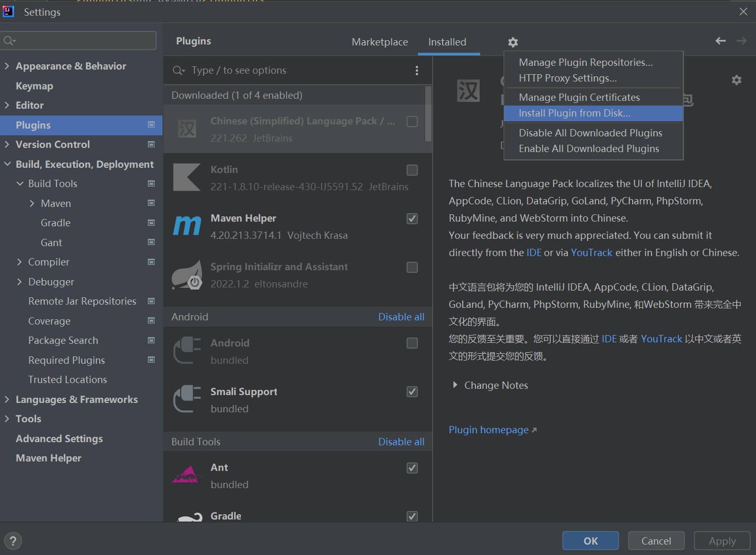Switch to the Marketplace tab
Screen dimensions: 756x555
[380, 42]
